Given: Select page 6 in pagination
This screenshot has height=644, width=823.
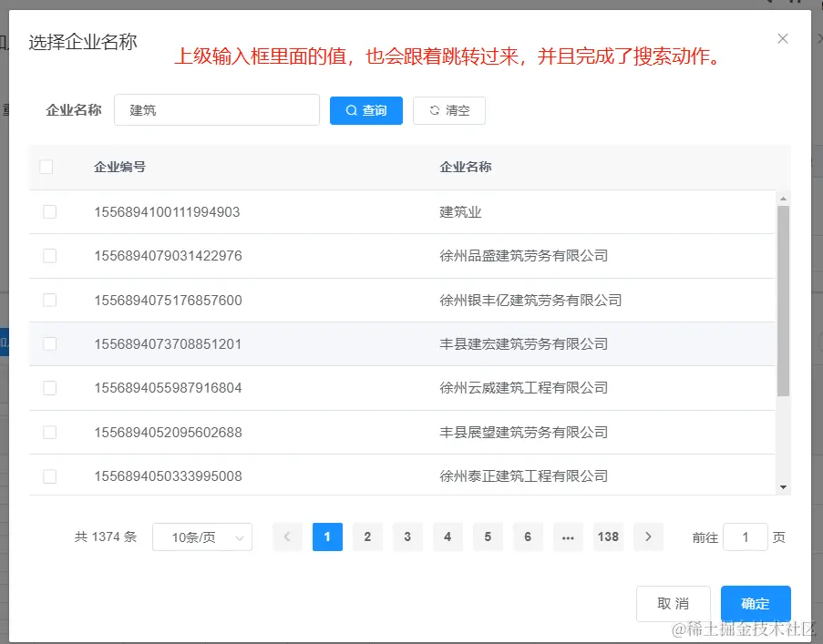Looking at the screenshot, I should (x=528, y=537).
